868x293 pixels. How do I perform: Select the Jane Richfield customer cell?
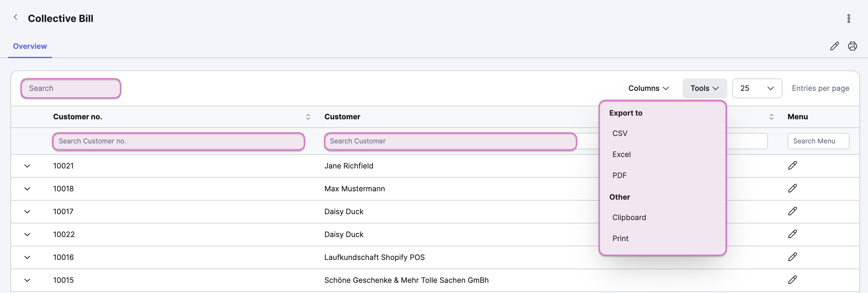pos(349,166)
